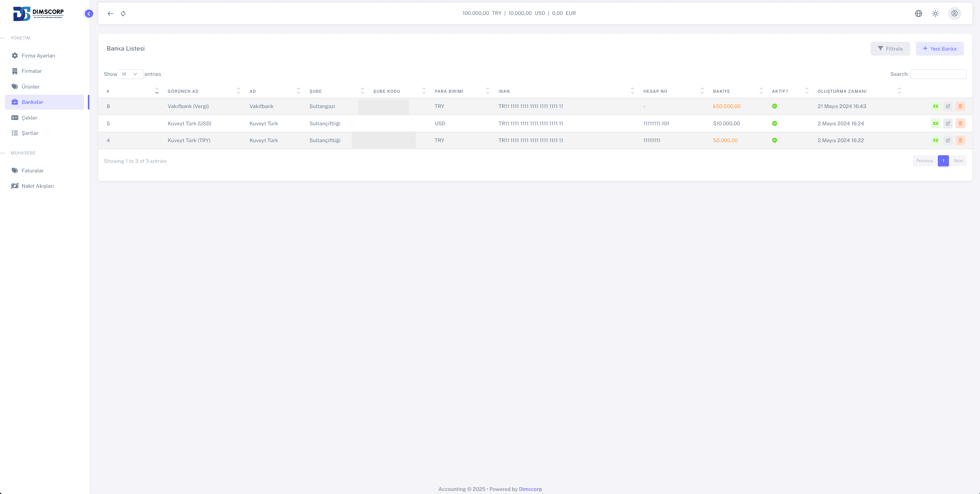The width and height of the screenshot is (980, 494).
Task: Open the show entries count dropdown
Action: coord(130,74)
